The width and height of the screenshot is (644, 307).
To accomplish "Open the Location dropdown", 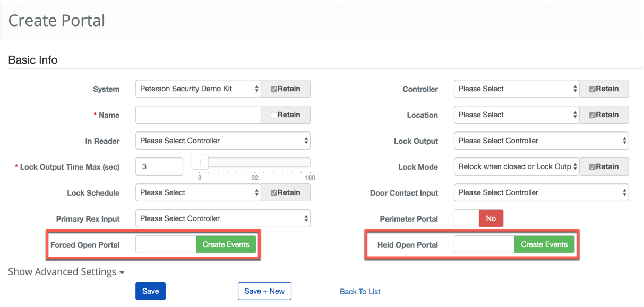I will pos(516,115).
